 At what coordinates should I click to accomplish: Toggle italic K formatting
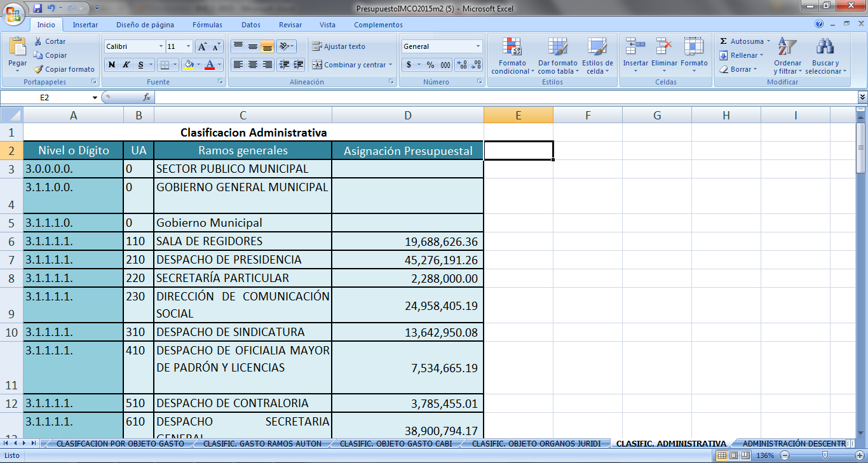click(x=126, y=65)
